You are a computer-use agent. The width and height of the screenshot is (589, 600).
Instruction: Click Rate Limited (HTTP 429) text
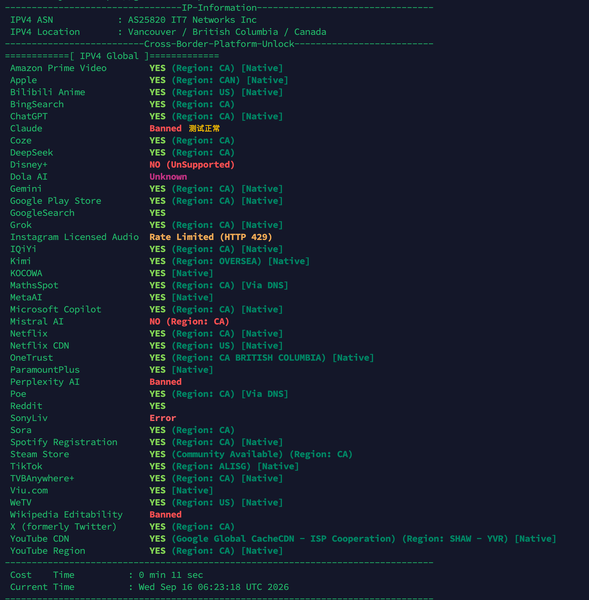(210, 237)
